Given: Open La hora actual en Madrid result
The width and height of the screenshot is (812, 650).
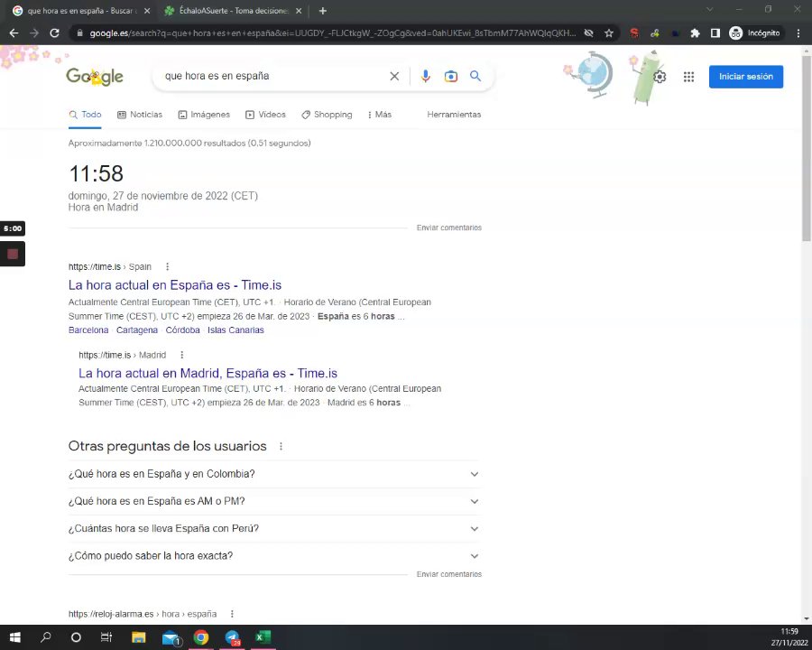Looking at the screenshot, I should (208, 373).
